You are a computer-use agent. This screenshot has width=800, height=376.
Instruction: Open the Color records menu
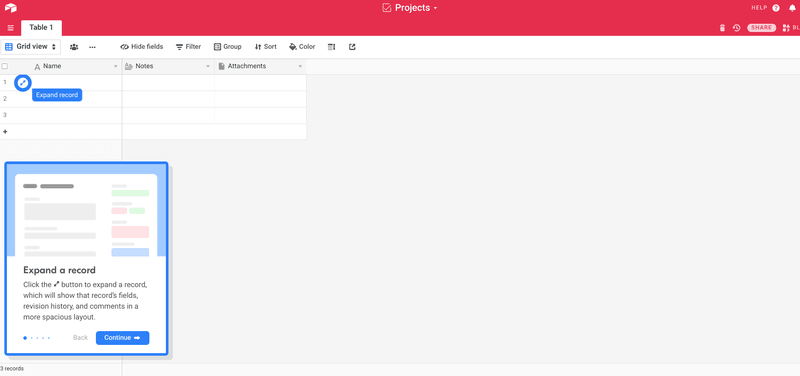pyautogui.click(x=302, y=47)
